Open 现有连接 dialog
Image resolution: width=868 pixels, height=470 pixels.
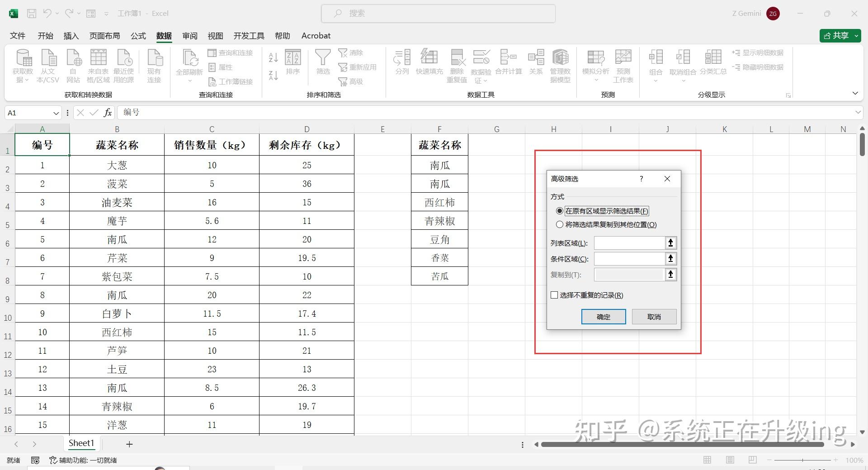154,66
